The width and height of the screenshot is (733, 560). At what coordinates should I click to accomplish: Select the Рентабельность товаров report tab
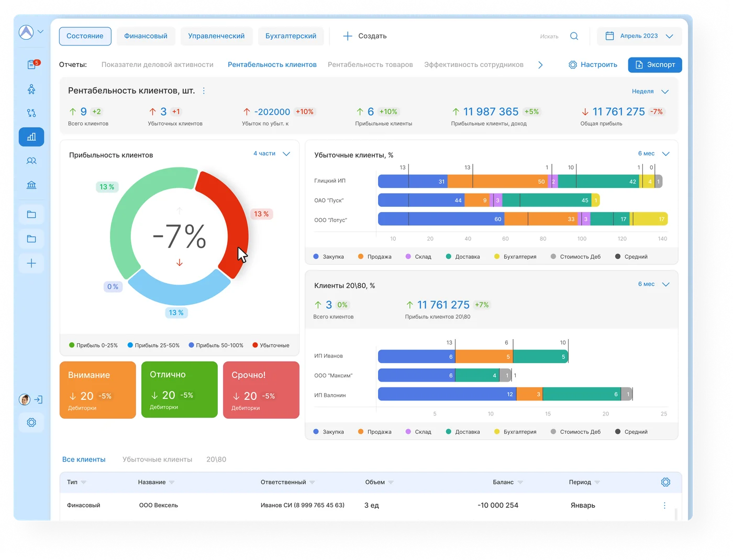coord(370,64)
